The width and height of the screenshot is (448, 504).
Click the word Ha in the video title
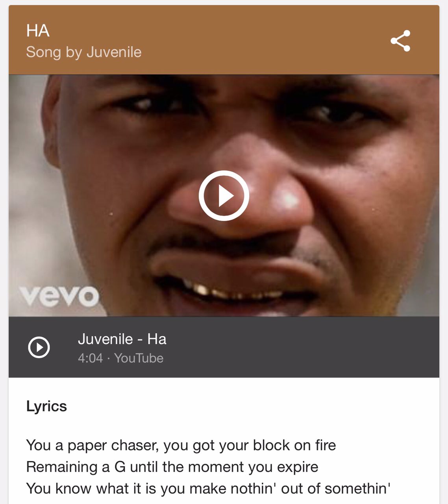click(x=157, y=339)
